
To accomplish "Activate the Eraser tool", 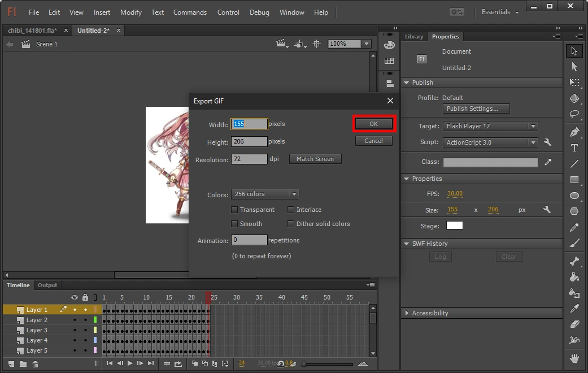I will click(x=574, y=324).
